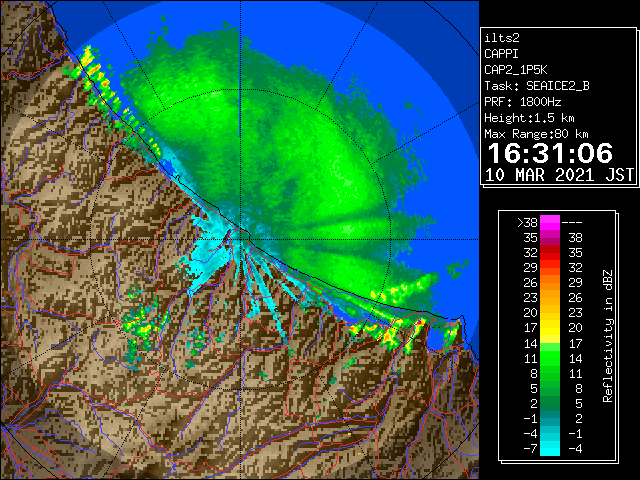This screenshot has width=640, height=480.
Task: Click the '>38' legend value
Action: pyautogui.click(x=527, y=223)
